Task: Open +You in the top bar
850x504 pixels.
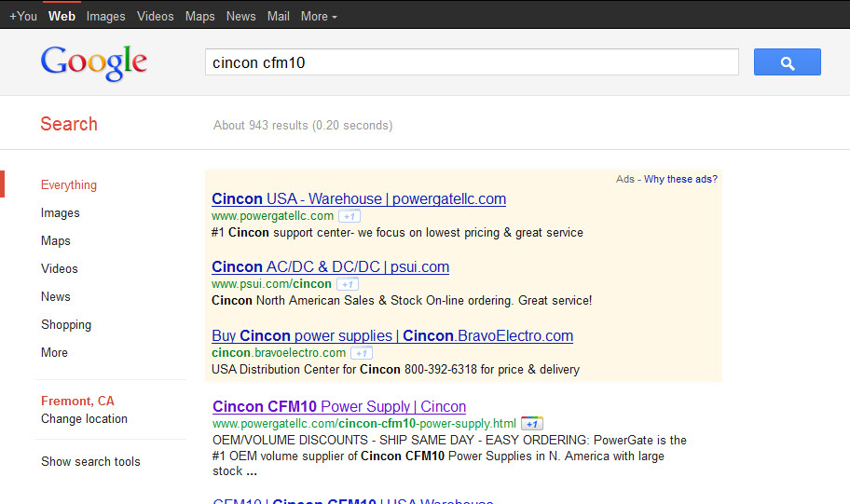Action: 23,16
